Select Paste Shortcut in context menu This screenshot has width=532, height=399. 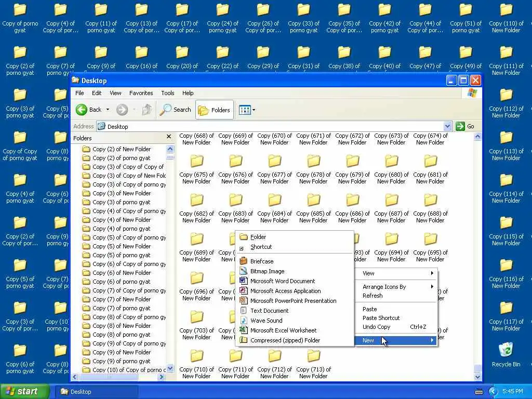[395, 318]
